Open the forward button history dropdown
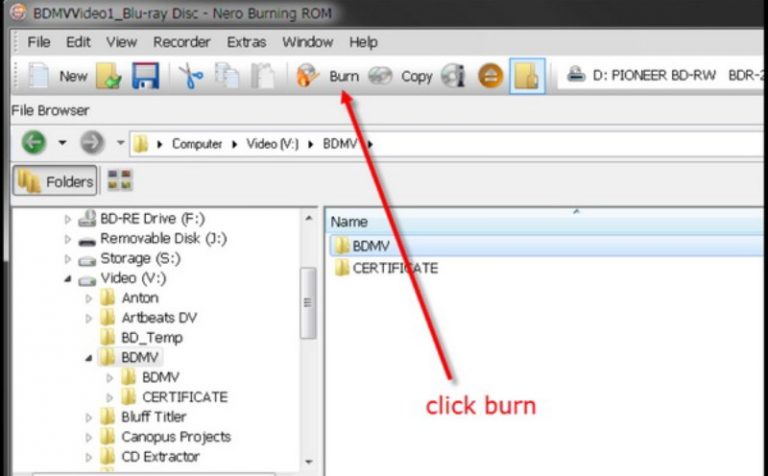This screenshot has width=768, height=476. click(x=120, y=143)
